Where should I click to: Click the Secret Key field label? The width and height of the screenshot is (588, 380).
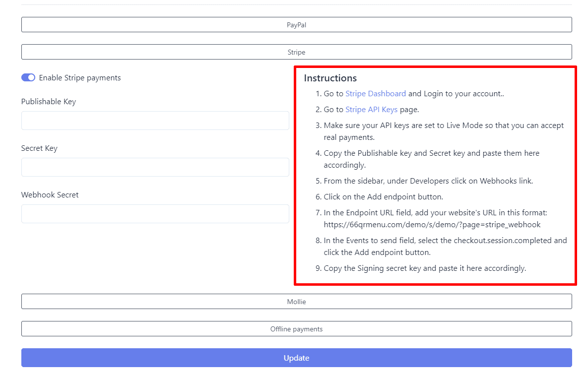pos(39,148)
